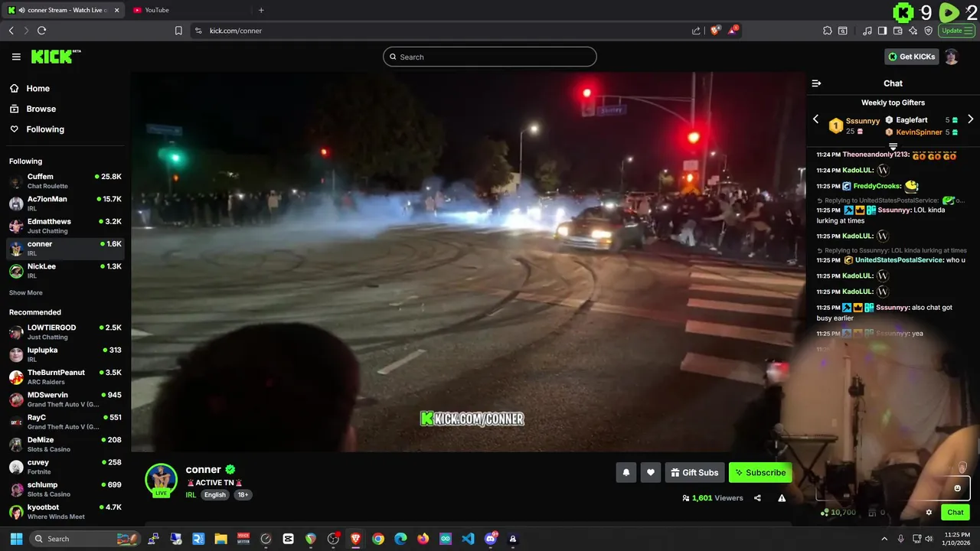Go to previous gifters with left arrow
The height and width of the screenshot is (551, 980).
[815, 119]
